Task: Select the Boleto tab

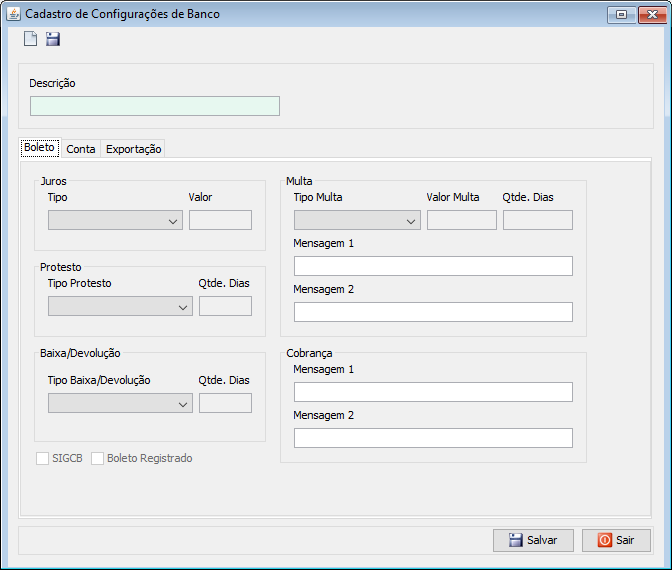Action: (x=39, y=147)
